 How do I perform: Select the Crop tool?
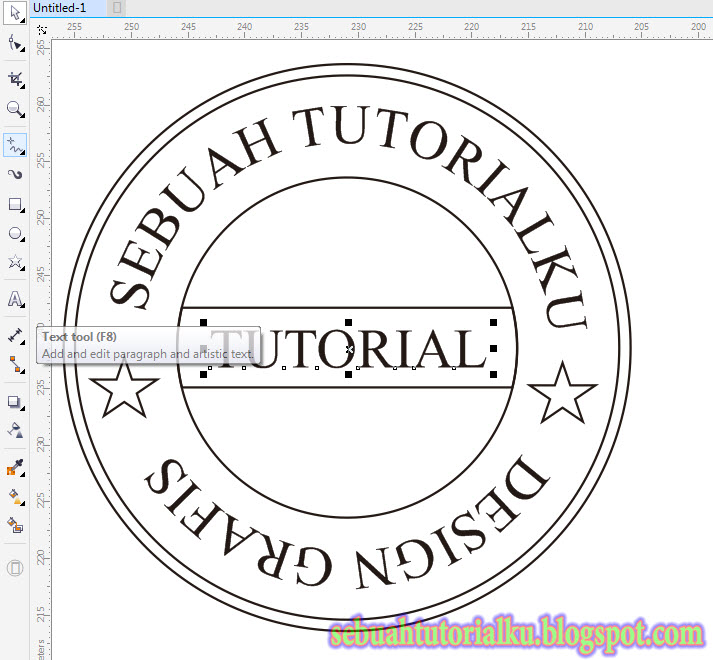(x=15, y=79)
